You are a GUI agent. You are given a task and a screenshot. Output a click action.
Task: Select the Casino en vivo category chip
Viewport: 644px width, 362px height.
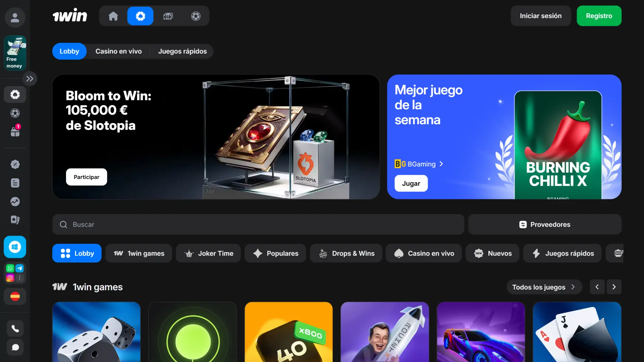point(424,253)
